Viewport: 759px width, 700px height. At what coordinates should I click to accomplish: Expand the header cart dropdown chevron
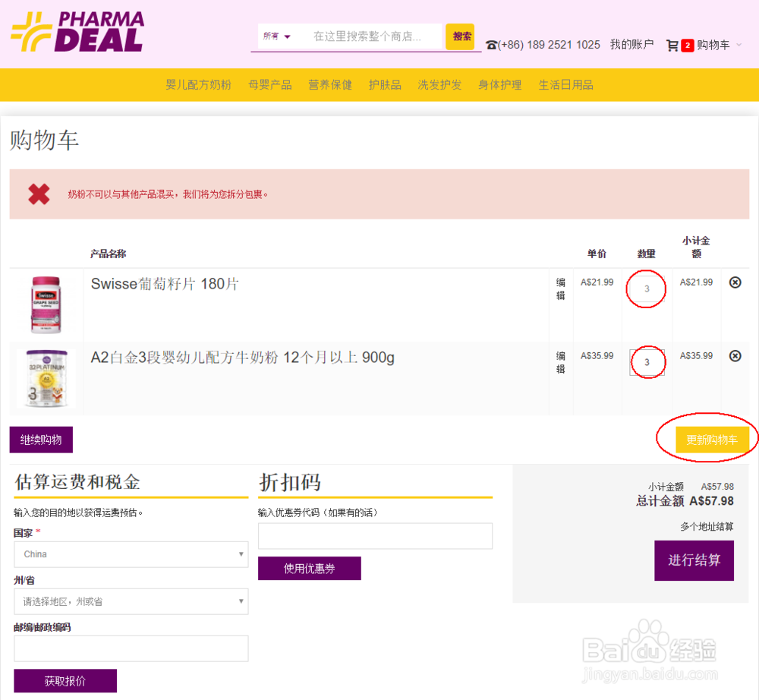click(739, 45)
